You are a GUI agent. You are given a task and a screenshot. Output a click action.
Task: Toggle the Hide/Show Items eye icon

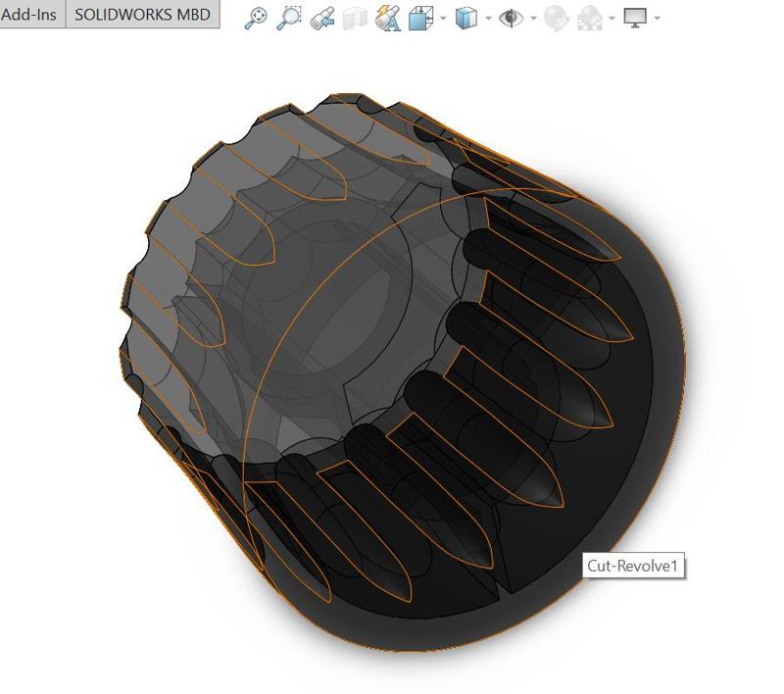tap(511, 19)
